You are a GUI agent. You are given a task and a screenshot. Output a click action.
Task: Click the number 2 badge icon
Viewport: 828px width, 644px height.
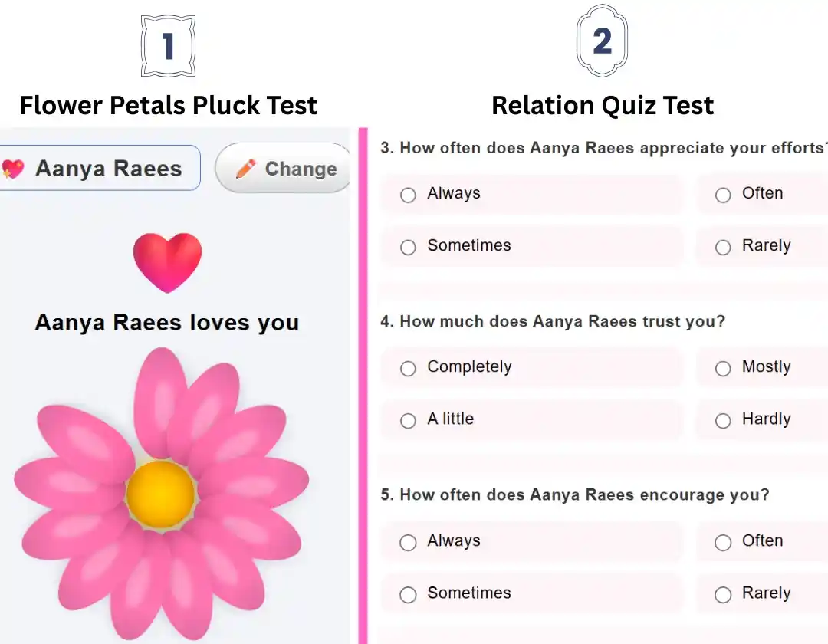[x=601, y=39]
